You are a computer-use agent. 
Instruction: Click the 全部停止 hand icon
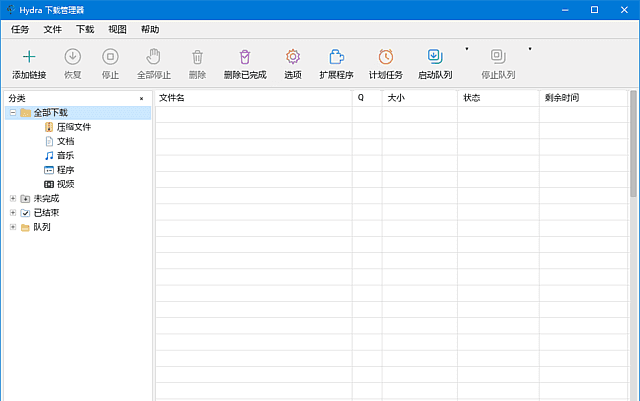click(x=153, y=57)
